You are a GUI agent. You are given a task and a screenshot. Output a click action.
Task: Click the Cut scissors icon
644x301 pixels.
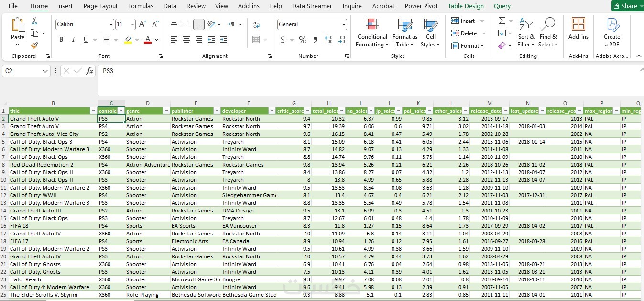coord(34,21)
